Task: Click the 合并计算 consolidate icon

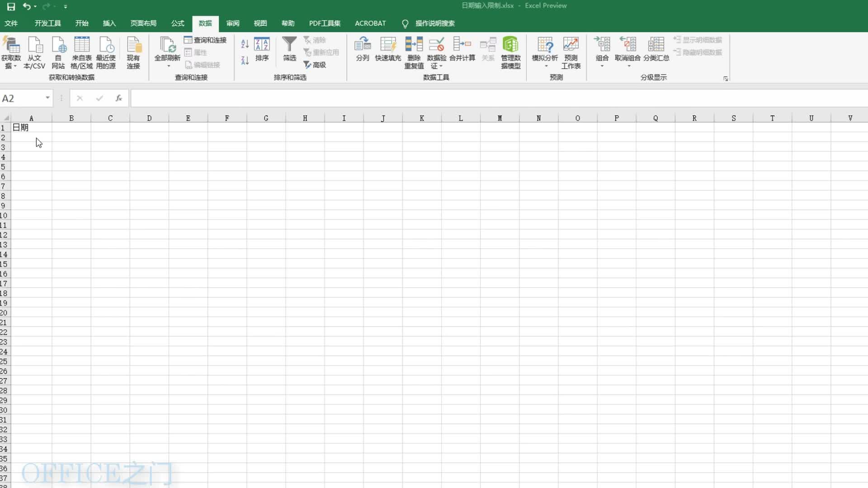Action: pyautogui.click(x=462, y=49)
